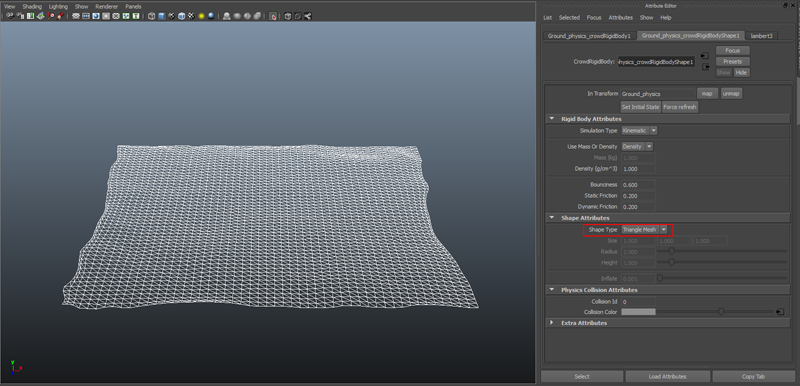This screenshot has width=800, height=386.
Task: Toggle Wireframe on Shaded mode
Action: 181,16
